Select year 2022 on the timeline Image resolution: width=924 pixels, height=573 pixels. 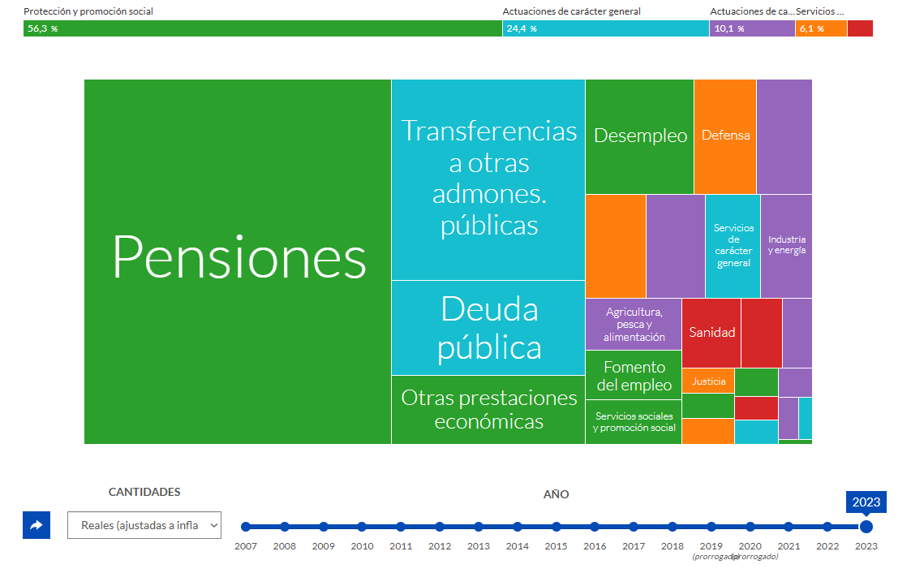(x=827, y=527)
